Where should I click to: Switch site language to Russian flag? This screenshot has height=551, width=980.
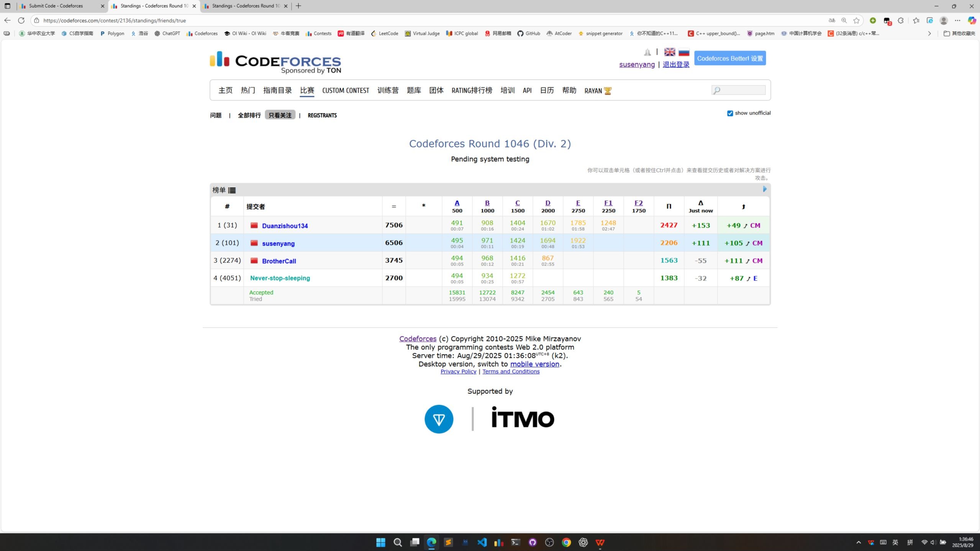(x=683, y=52)
